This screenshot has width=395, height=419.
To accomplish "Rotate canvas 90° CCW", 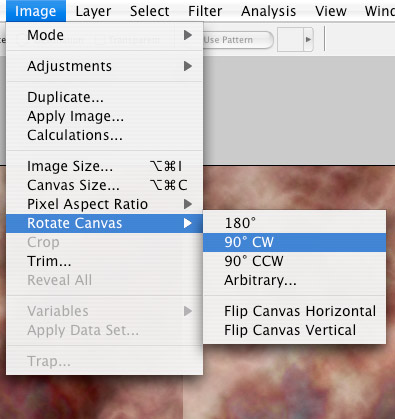I will (x=295, y=261).
